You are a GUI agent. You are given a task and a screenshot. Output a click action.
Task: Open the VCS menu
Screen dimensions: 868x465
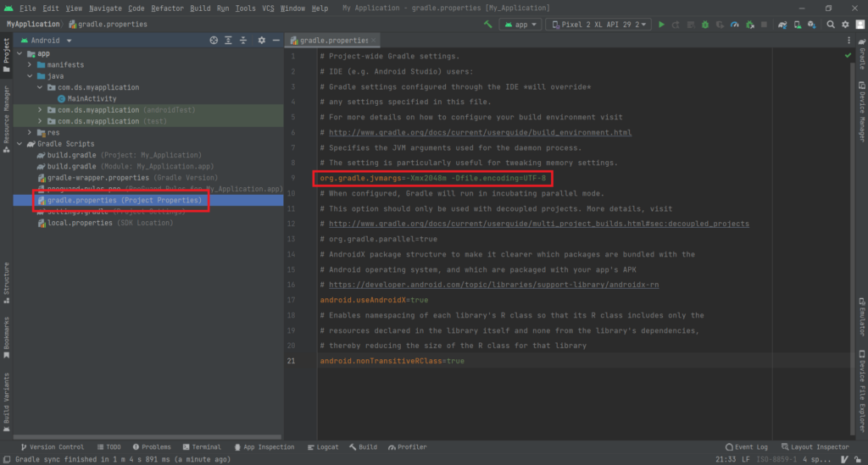pyautogui.click(x=268, y=8)
